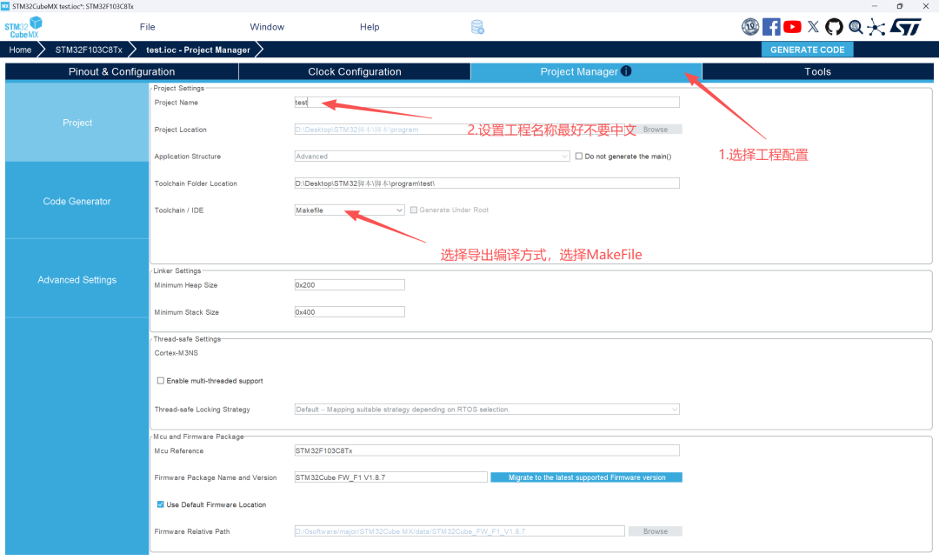Click Browse next to Firmware Relative Path

click(656, 531)
